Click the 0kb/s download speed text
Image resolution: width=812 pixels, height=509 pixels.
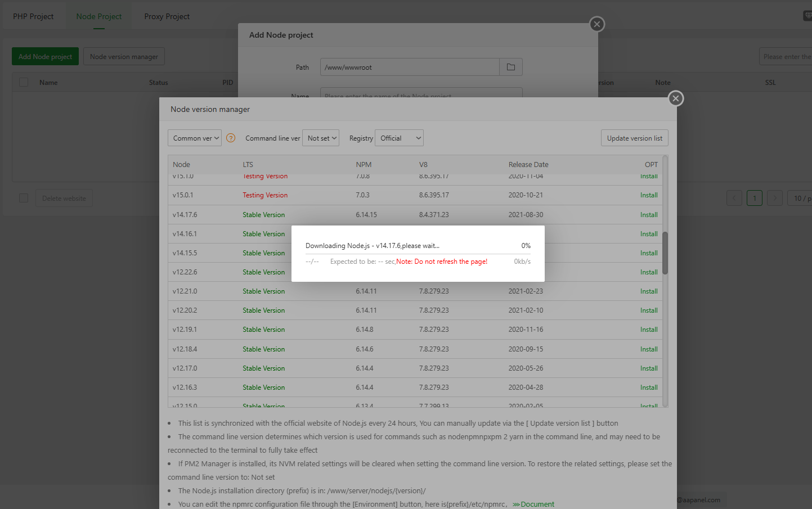(522, 262)
